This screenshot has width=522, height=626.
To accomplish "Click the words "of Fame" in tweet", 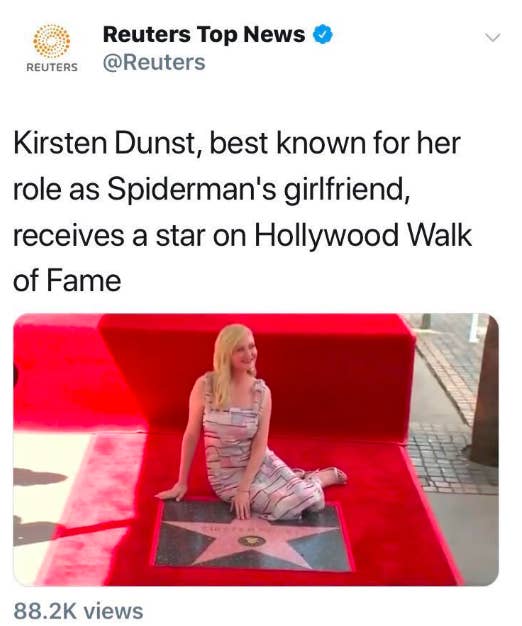I will (x=67, y=281).
